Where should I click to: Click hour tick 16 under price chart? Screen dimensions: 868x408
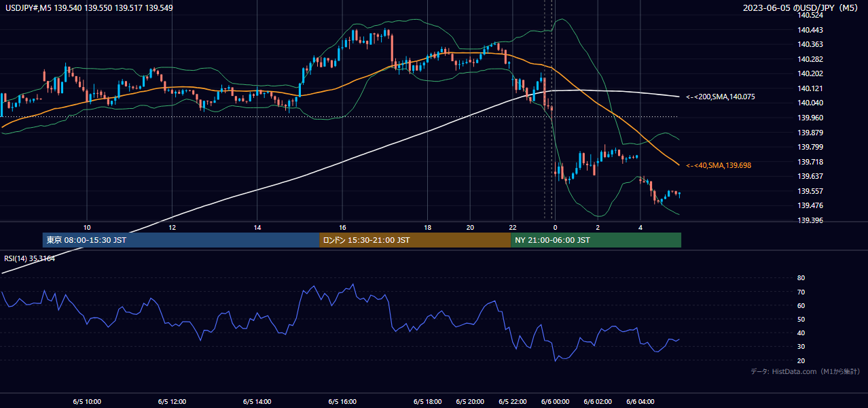coord(342,227)
